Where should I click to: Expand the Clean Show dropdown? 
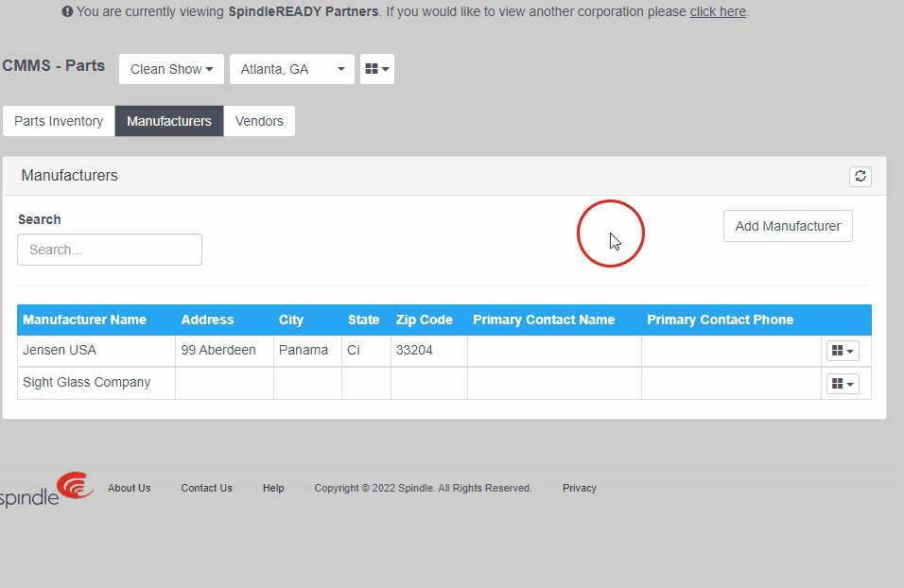171,69
